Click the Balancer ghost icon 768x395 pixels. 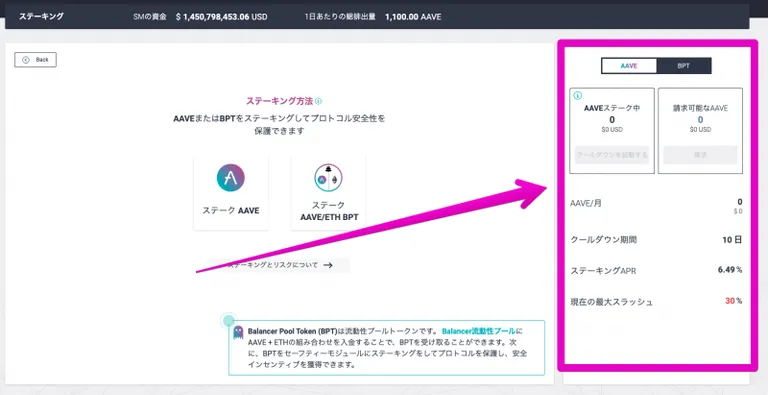coord(239,332)
